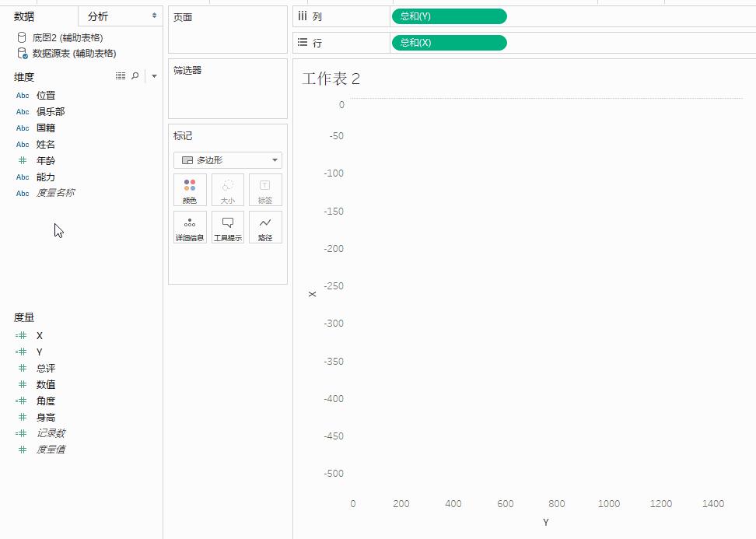Click the calculated field icon of Y measure
The width and height of the screenshot is (756, 539).
pyautogui.click(x=21, y=352)
